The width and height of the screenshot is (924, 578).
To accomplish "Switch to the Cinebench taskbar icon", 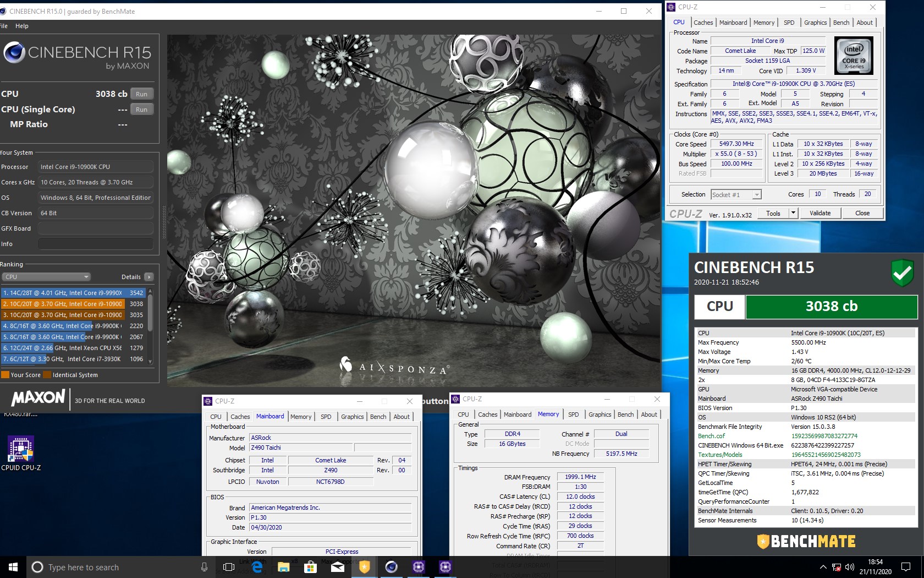I will pyautogui.click(x=391, y=567).
